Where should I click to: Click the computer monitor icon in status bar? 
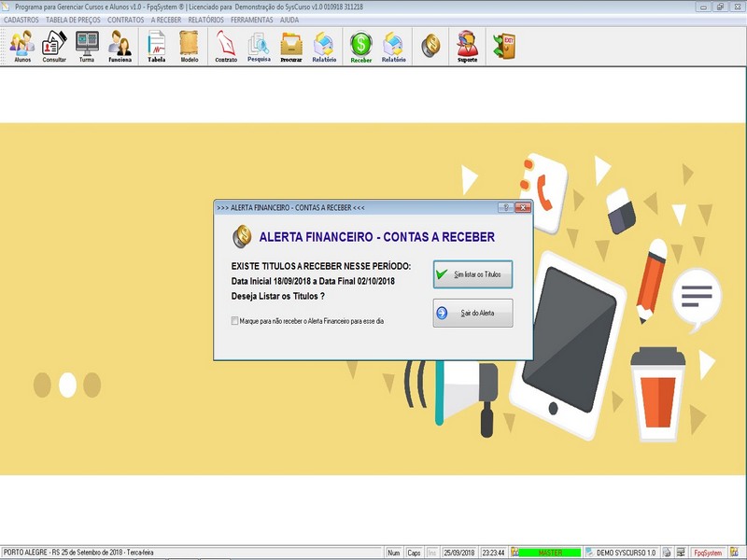coord(681,553)
